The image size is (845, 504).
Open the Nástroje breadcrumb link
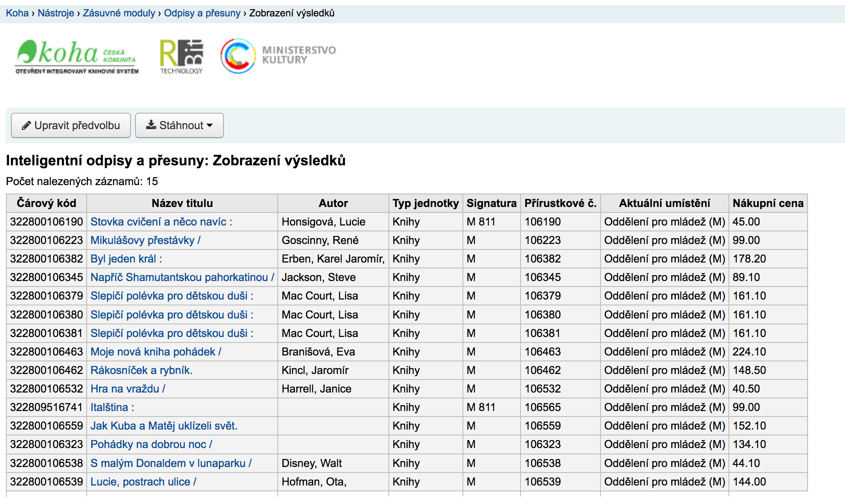point(56,13)
